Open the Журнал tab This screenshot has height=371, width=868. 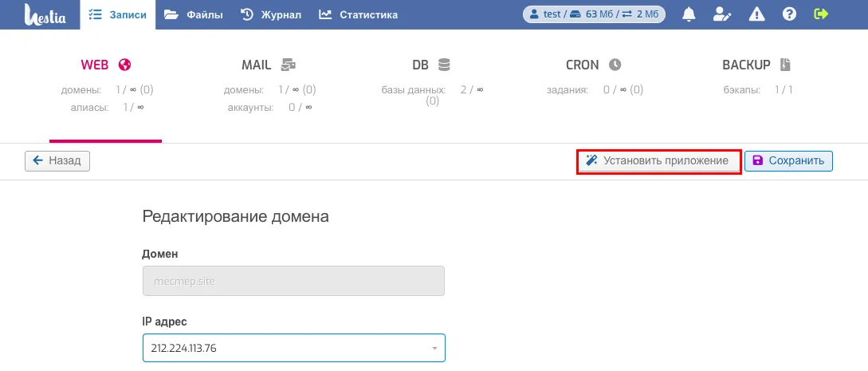tap(271, 14)
